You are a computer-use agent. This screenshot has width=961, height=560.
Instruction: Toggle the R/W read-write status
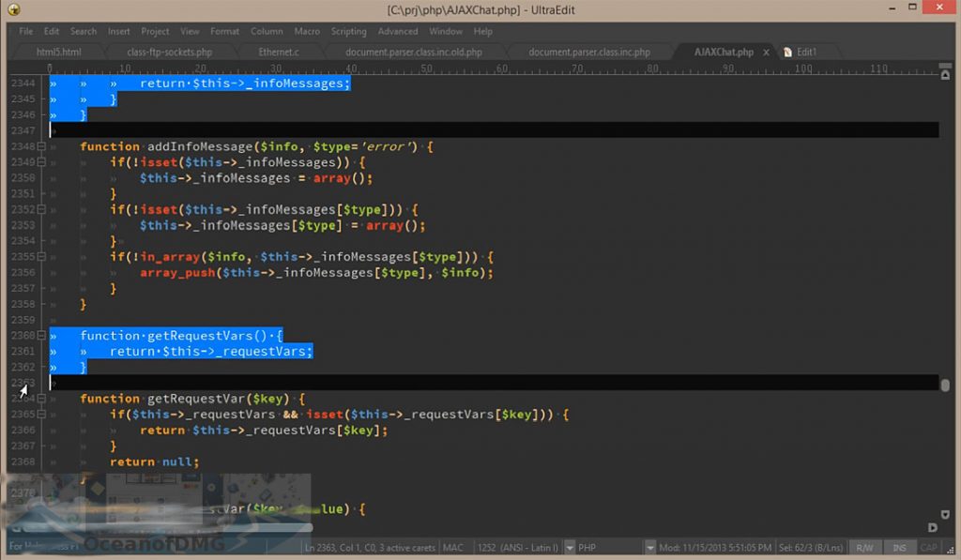pyautogui.click(x=864, y=547)
